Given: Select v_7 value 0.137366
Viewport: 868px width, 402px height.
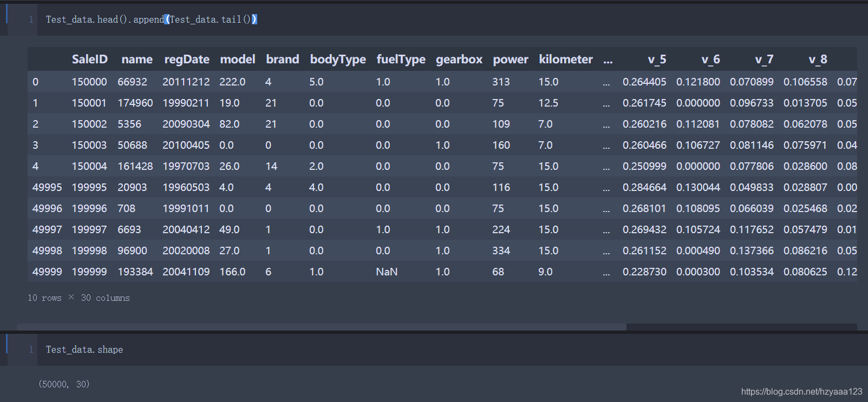Looking at the screenshot, I should [x=752, y=251].
